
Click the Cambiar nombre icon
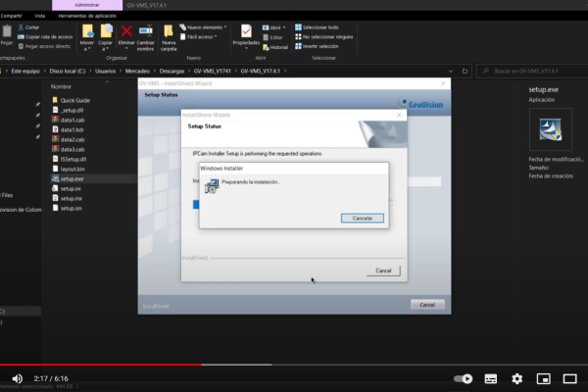(x=145, y=31)
